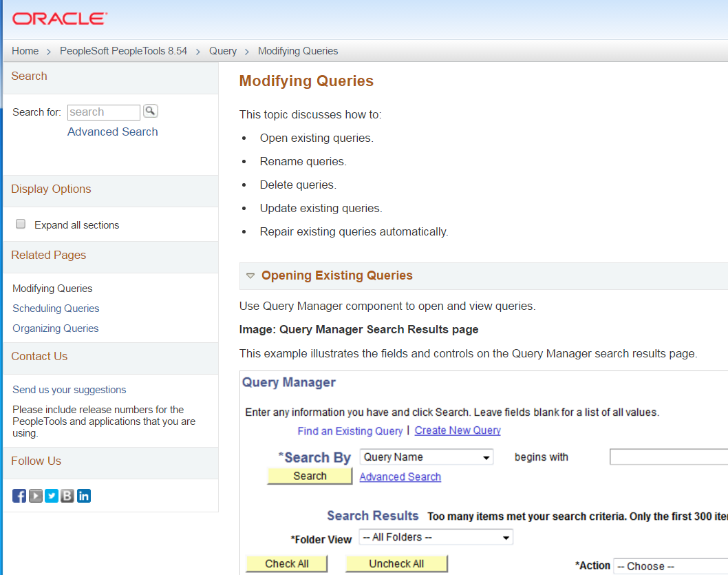Click 'Repair existing queries automatically.' bullet
728x575 pixels.
354,232
